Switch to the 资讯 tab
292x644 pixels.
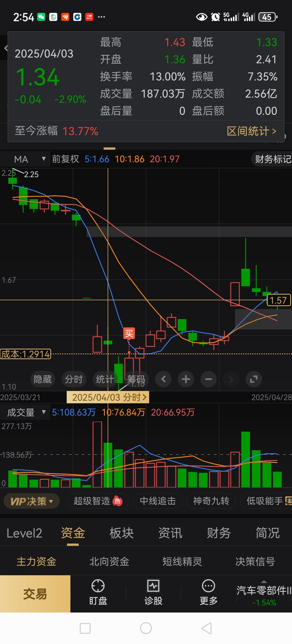point(170,534)
